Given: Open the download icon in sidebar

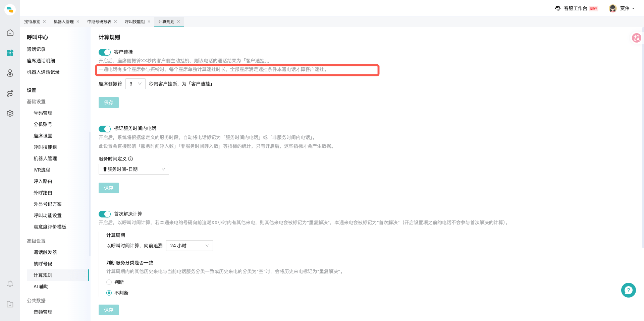Looking at the screenshot, I should pyautogui.click(x=10, y=304).
